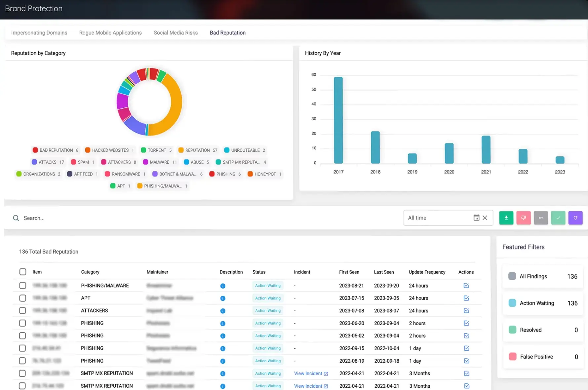Click the pink thumbs-down false positive button
Viewport: 588px width, 390px height.
tap(524, 218)
